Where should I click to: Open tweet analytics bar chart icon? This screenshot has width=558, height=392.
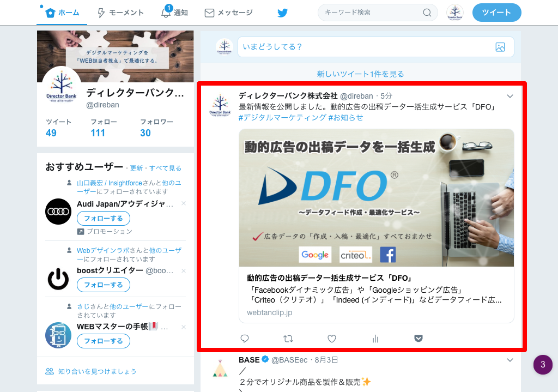point(375,339)
